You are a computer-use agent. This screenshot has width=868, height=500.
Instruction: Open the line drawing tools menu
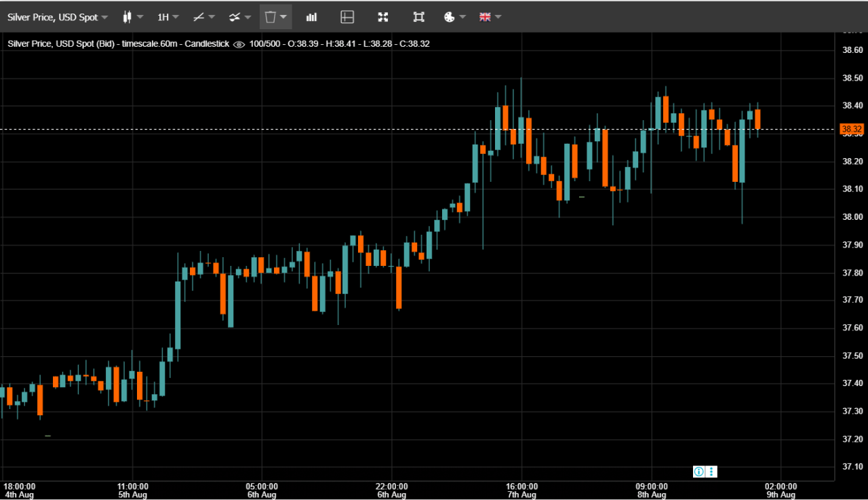(x=203, y=17)
